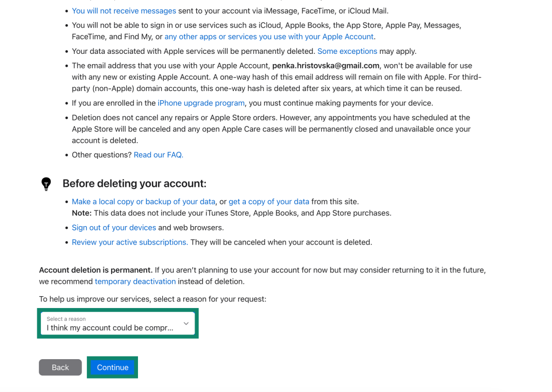This screenshot has height=392, width=552.
Task: Go back using the Back button
Action: click(x=60, y=367)
